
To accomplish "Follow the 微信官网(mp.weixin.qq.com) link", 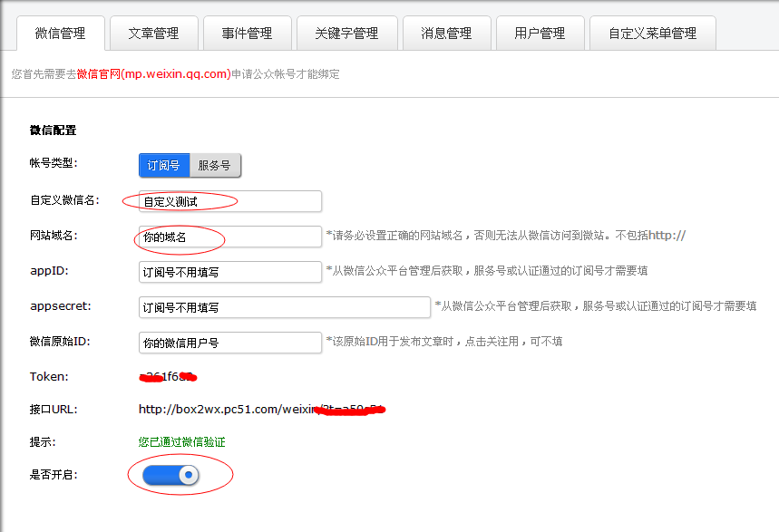I will click(x=154, y=74).
